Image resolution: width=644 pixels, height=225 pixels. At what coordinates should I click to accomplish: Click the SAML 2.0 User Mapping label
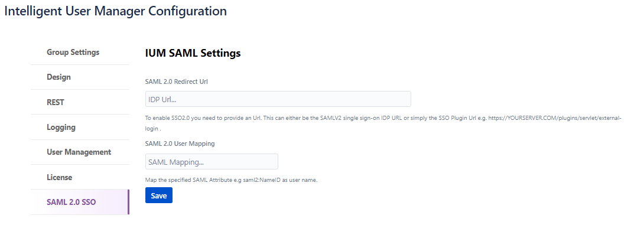click(x=180, y=144)
